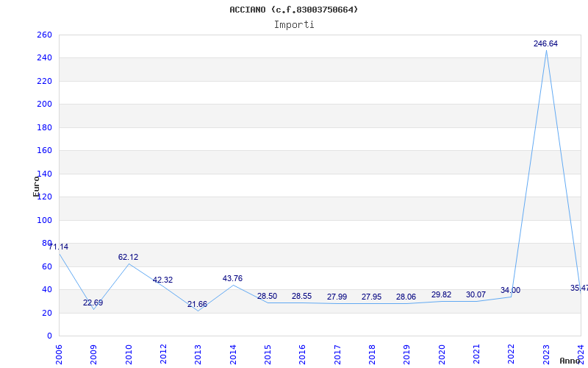Viewport: 588px width, 368px height.
Task: Click the 2016 x-axis year label
Action: click(x=303, y=355)
